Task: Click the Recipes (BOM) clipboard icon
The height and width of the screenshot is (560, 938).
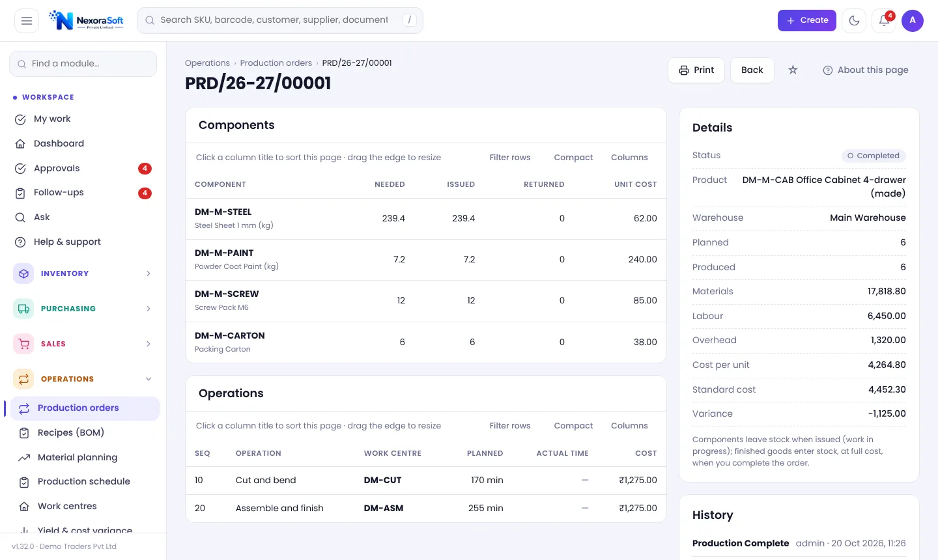Action: (24, 433)
